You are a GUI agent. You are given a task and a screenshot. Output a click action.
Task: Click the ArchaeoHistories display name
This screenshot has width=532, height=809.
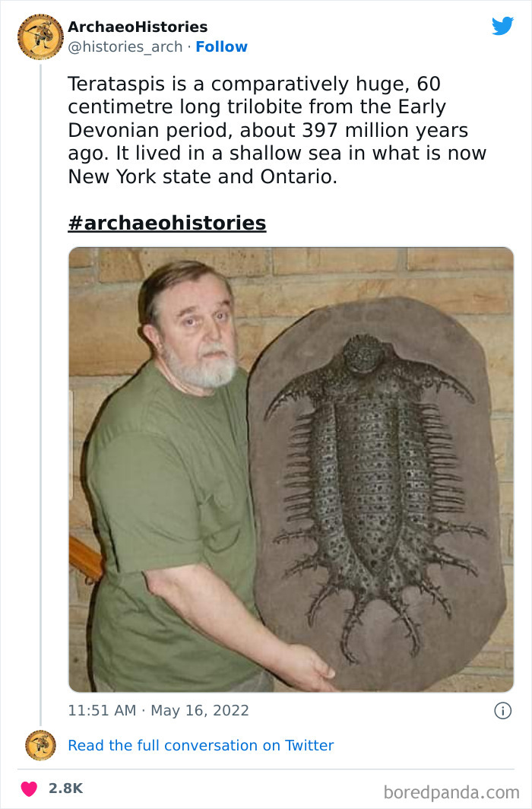coord(138,26)
